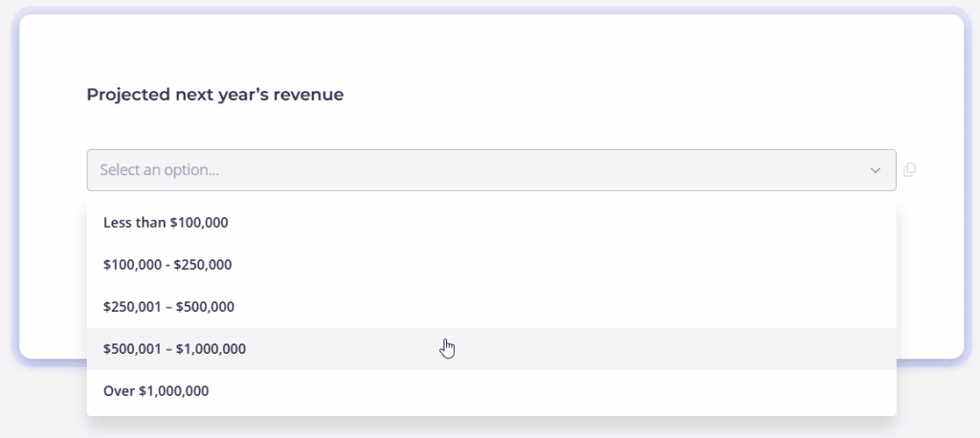
Task: Click the overlapping-squares icon right of the select box
Action: coord(909,170)
